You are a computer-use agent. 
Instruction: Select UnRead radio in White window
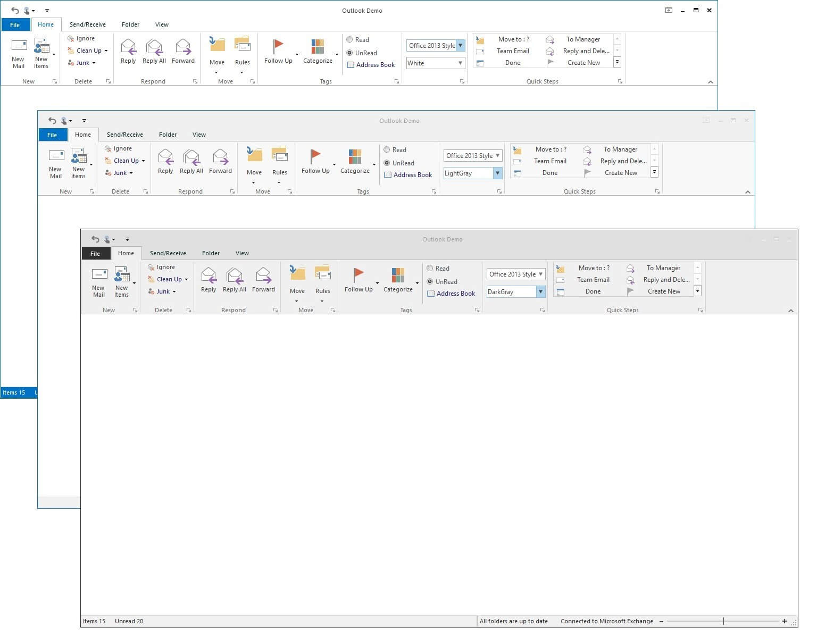point(349,53)
